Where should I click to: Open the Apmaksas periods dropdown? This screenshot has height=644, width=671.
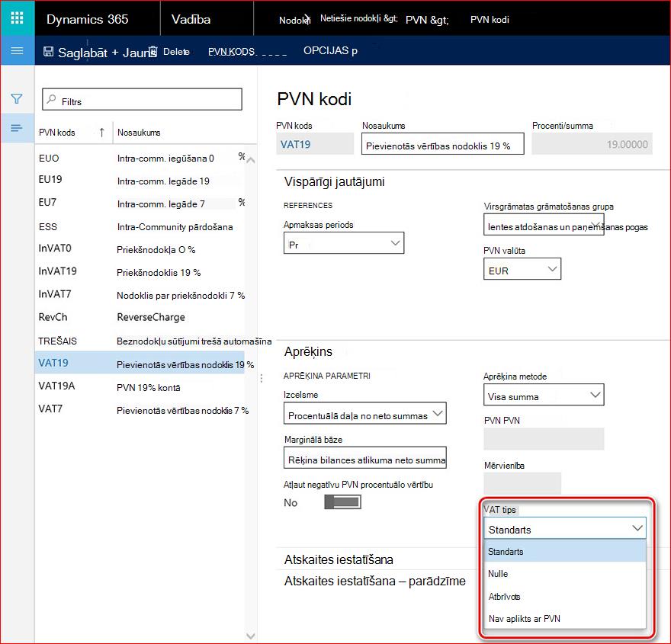tap(344, 243)
